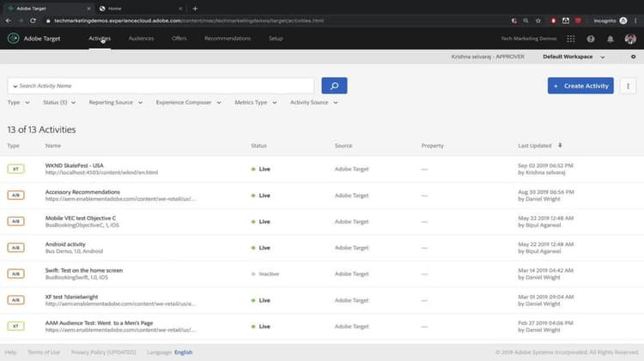Click the Create Activity button
Viewport: 644px width, 361px height.
[x=580, y=86]
